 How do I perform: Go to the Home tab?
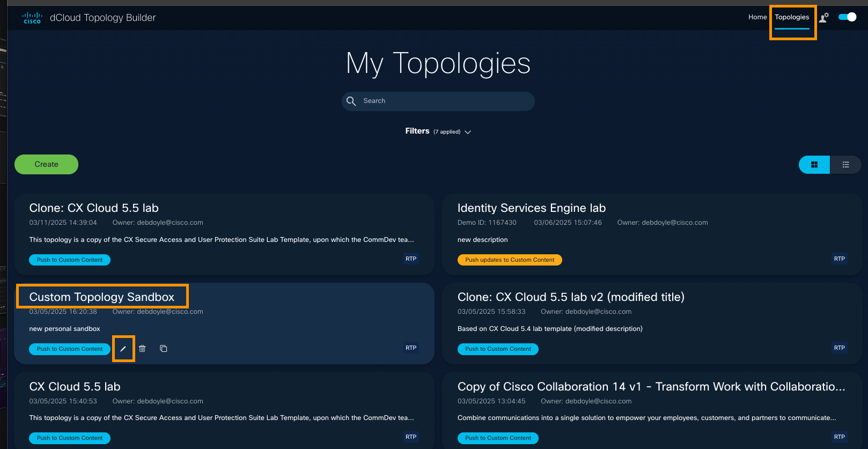pos(757,17)
